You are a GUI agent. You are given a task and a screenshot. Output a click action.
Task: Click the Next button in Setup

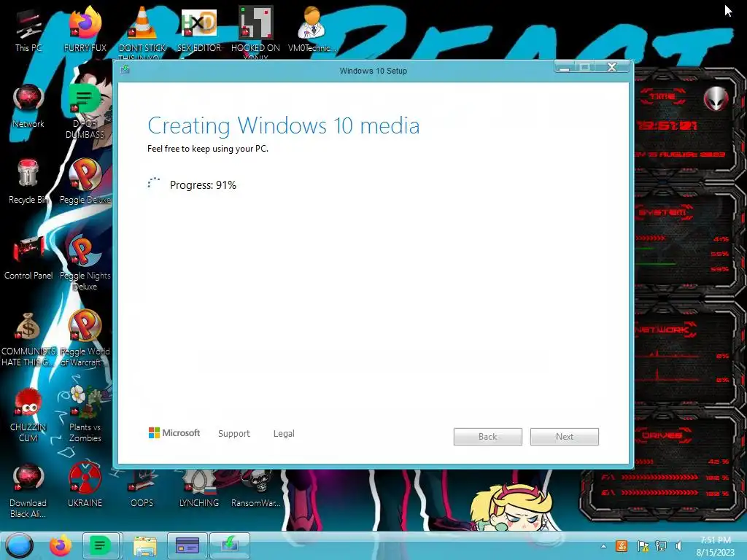coord(565,437)
